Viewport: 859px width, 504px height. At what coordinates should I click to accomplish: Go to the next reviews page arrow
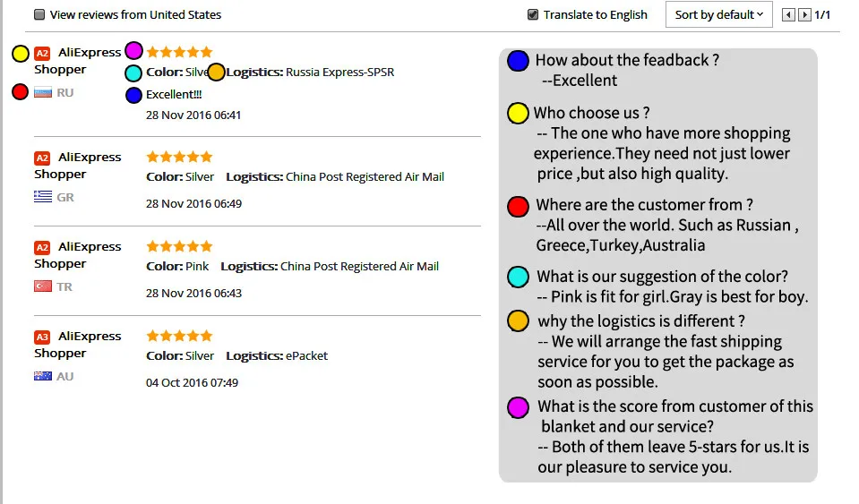pyautogui.click(x=804, y=14)
